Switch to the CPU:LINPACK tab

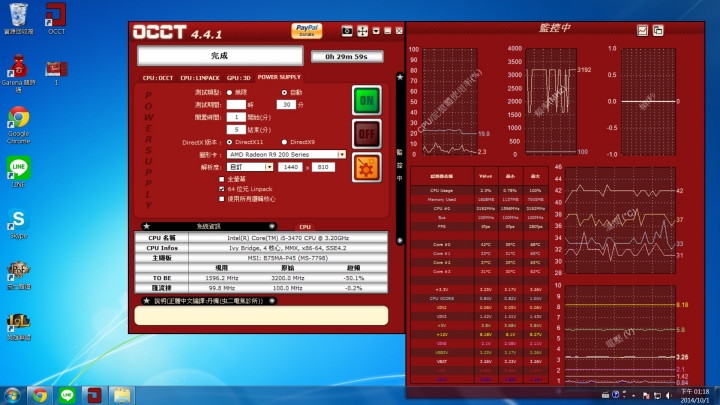click(x=200, y=78)
